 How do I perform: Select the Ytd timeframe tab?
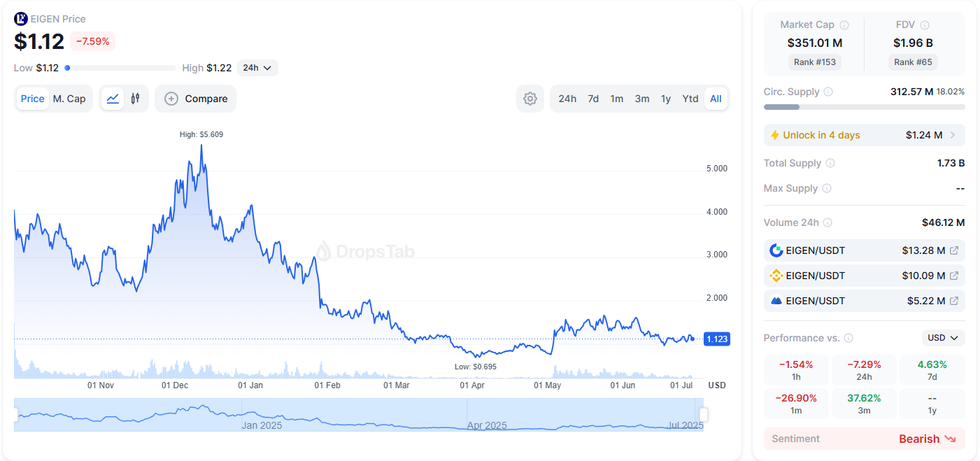690,99
